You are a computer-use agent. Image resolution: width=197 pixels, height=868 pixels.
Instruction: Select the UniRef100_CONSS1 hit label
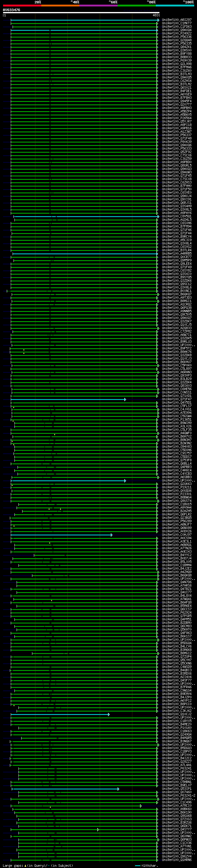coord(177,392)
